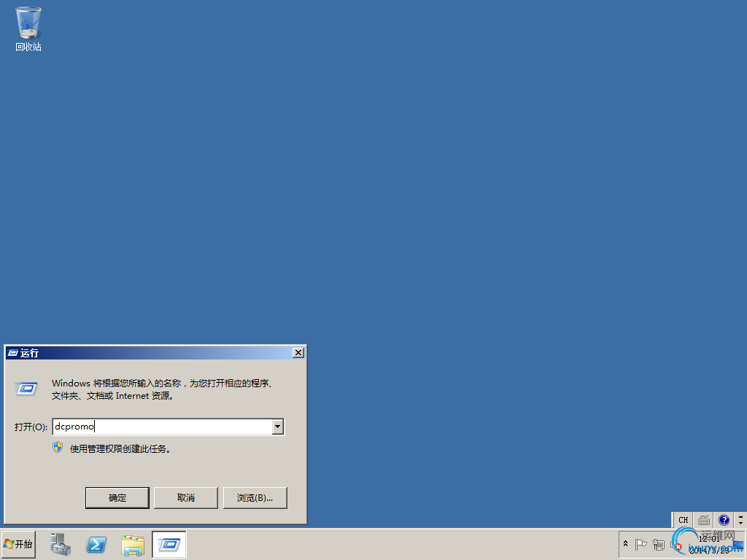The height and width of the screenshot is (560, 747).
Task: Expand the hidden tray icons chevron
Action: pos(625,544)
